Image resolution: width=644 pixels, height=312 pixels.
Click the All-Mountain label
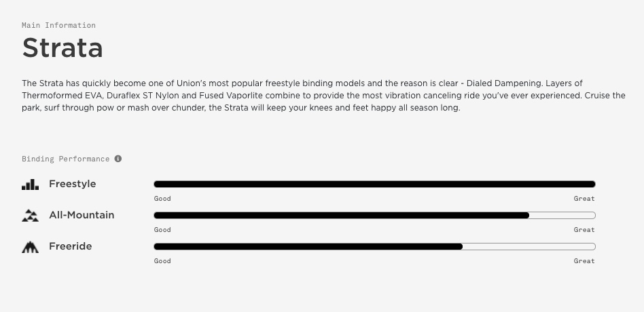click(x=82, y=215)
